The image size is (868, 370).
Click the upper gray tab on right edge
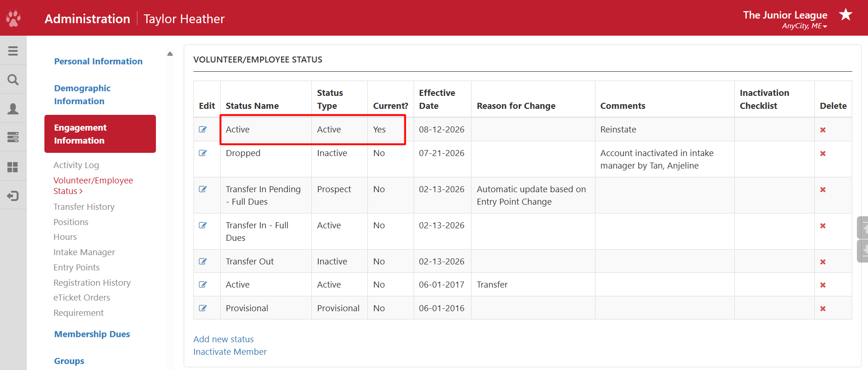tap(862, 227)
